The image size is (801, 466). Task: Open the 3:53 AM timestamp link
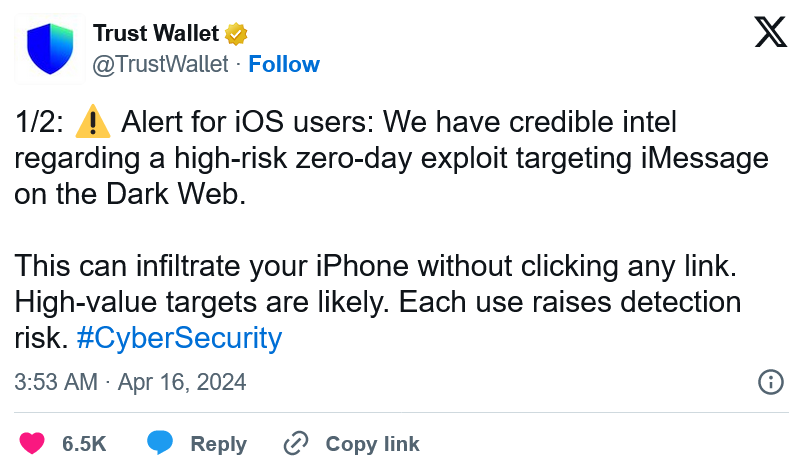tap(56, 382)
